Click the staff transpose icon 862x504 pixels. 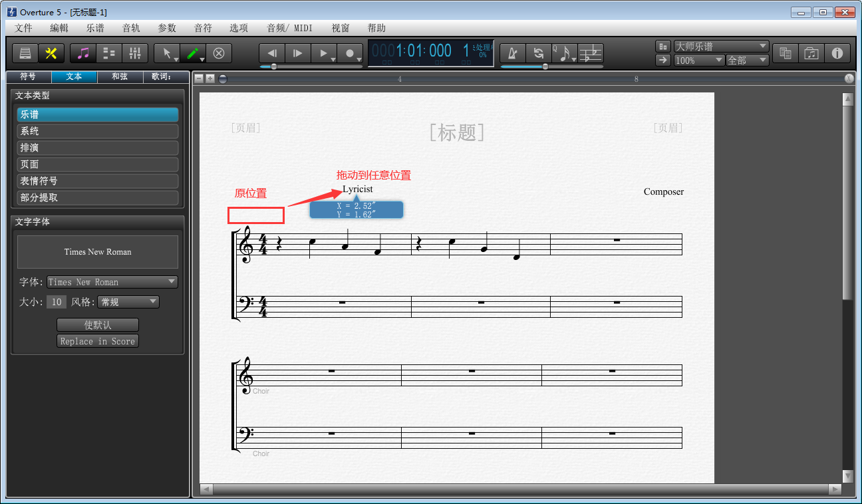pos(590,53)
